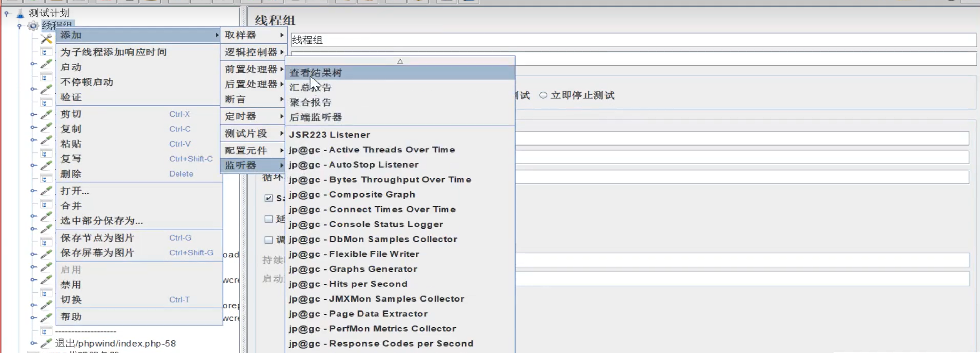Click the wrench-and-screwdriver icon under 线程组
The image size is (980, 353).
tap(46, 38)
